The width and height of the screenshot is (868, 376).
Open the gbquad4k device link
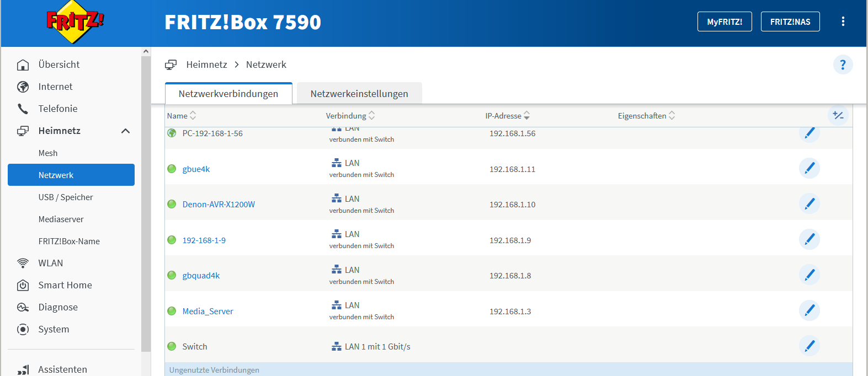201,275
